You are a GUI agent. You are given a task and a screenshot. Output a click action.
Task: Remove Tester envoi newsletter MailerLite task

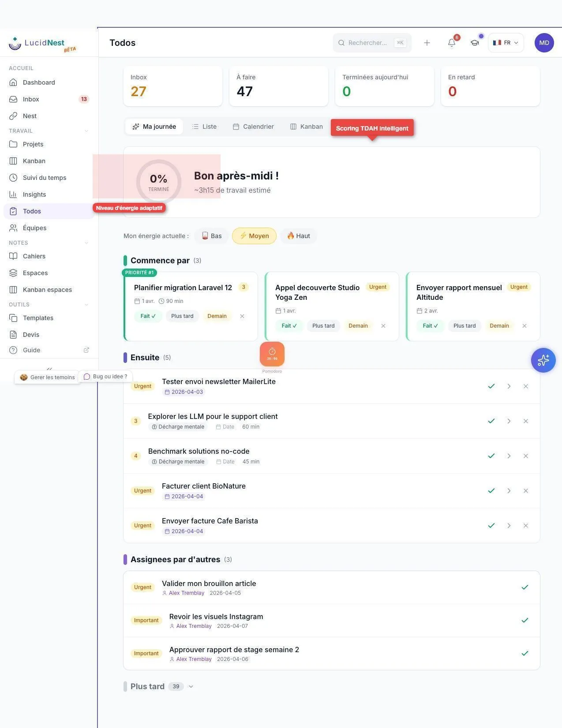click(526, 386)
